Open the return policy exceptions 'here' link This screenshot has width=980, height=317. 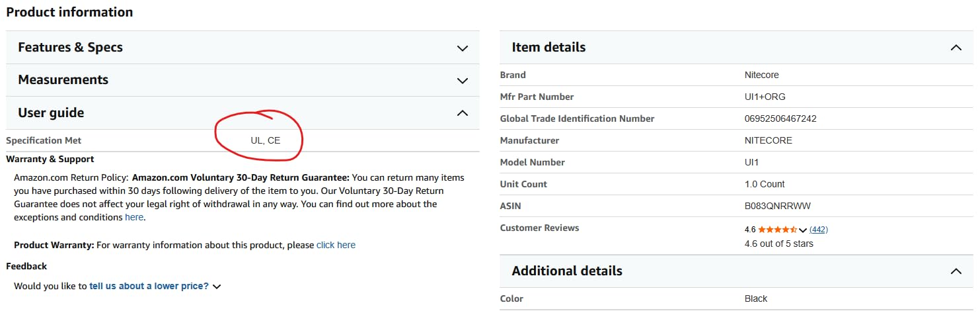[134, 217]
